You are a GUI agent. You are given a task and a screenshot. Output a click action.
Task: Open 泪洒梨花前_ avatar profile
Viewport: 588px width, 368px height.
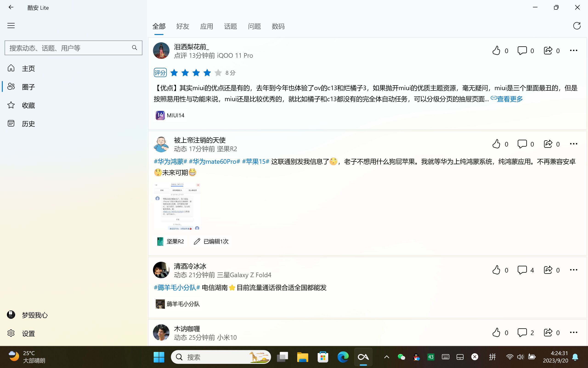tap(161, 51)
